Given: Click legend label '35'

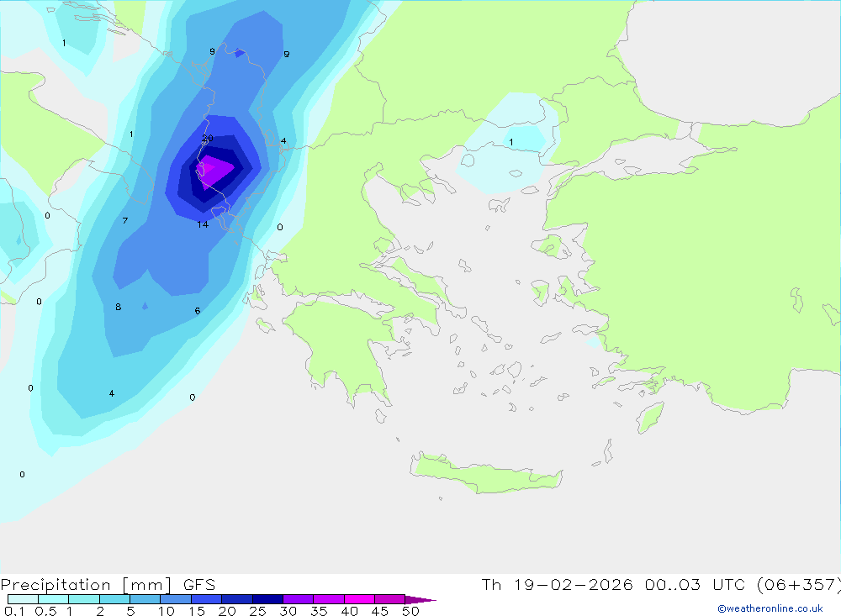Looking at the screenshot, I should [x=319, y=611].
